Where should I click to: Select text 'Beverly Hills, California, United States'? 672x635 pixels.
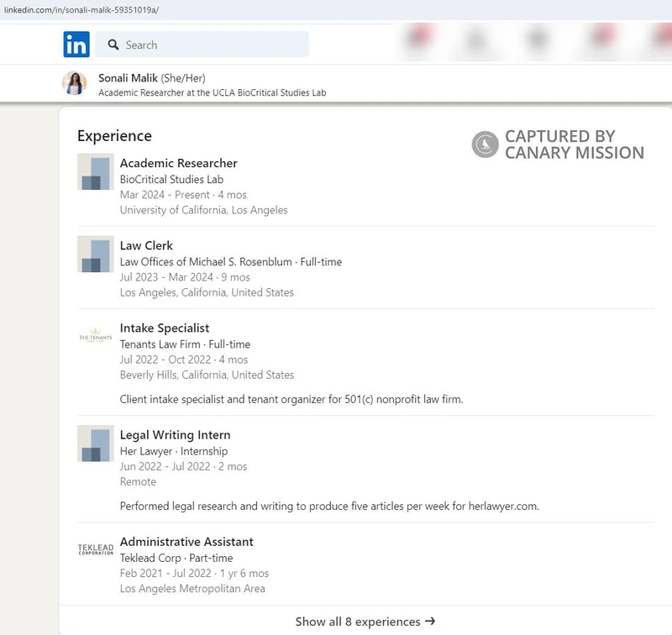(x=207, y=375)
